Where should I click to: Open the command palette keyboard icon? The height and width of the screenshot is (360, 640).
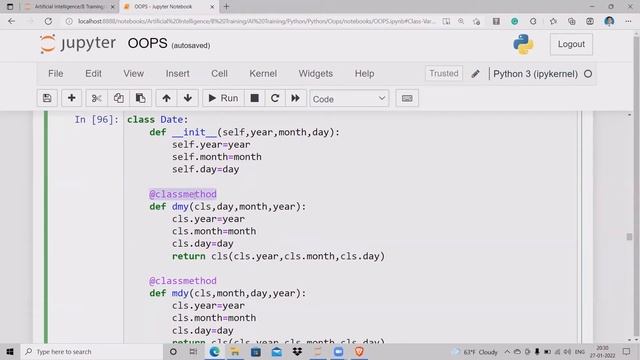pos(407,98)
